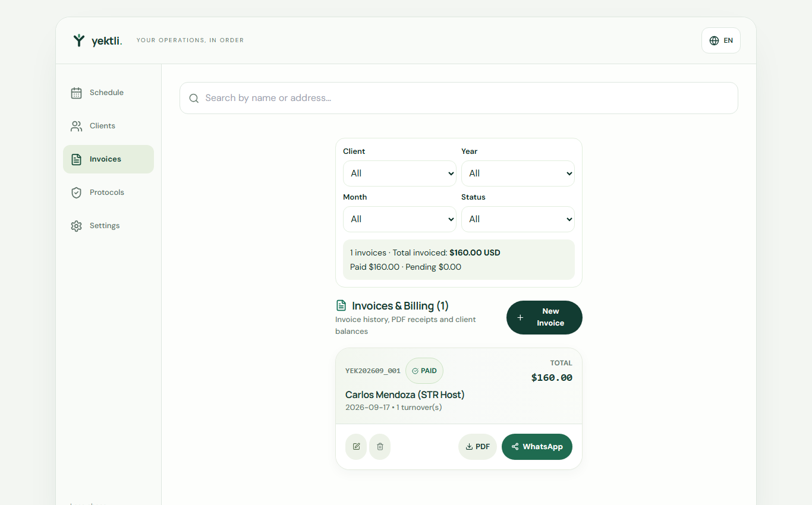Click the client name Carlos Mendoza (STR Host)
This screenshot has width=812, height=505.
(x=405, y=394)
